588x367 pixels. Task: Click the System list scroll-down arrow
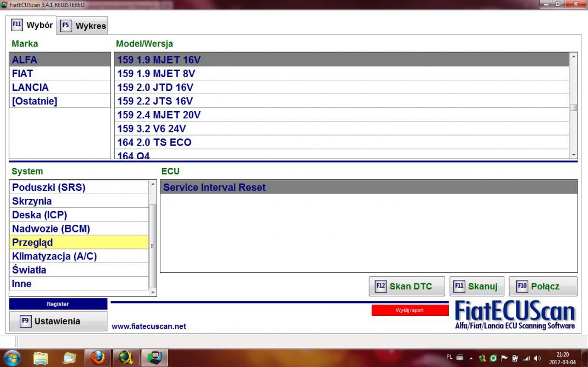pyautogui.click(x=153, y=293)
